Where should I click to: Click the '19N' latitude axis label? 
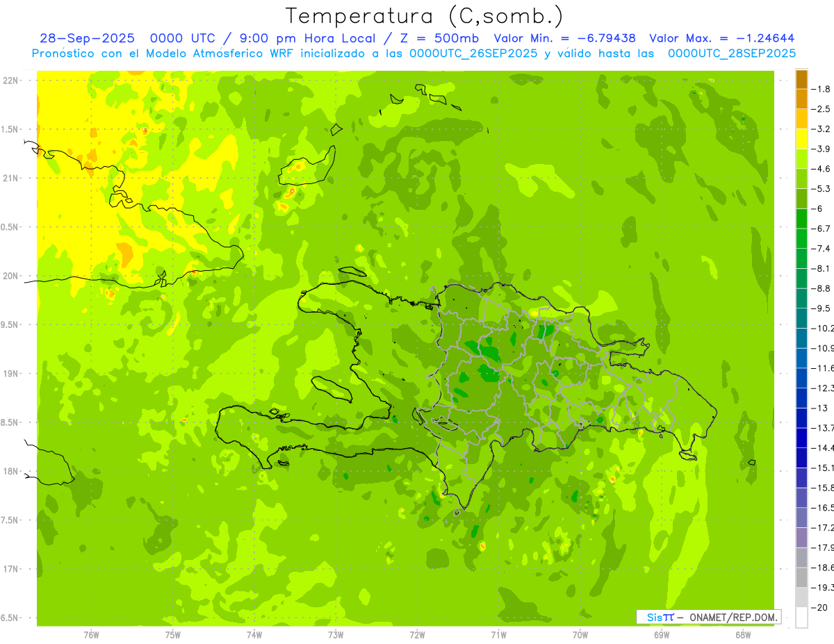(x=11, y=373)
